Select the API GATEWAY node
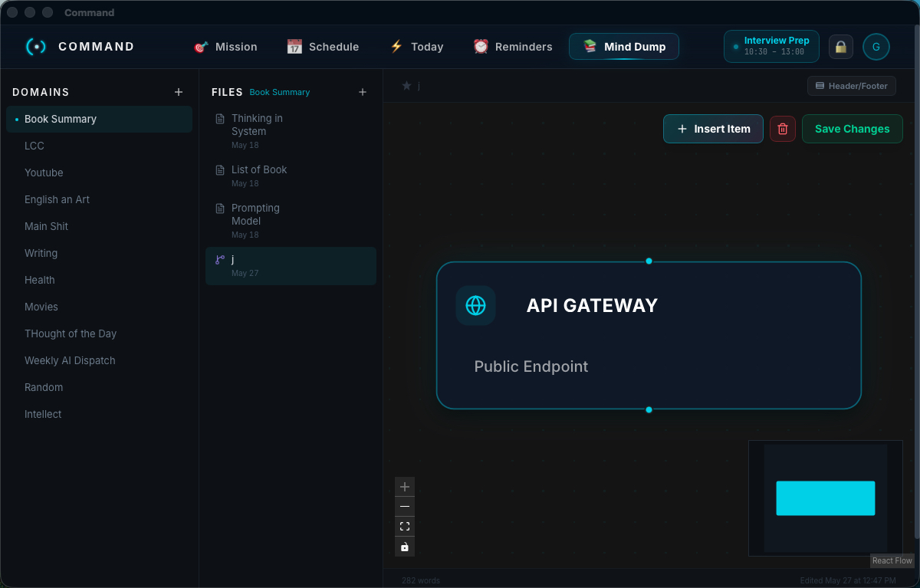The width and height of the screenshot is (920, 588). 649,335
